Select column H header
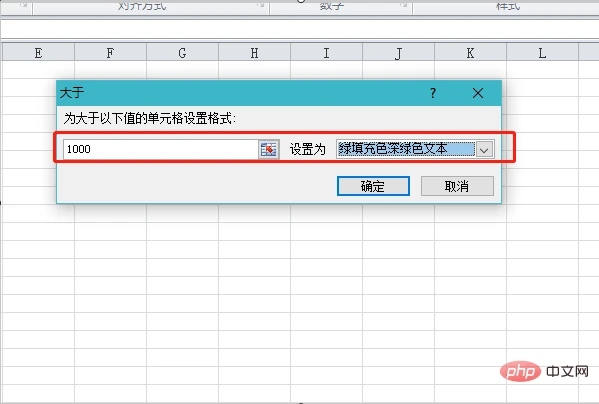Image resolution: width=599 pixels, height=404 pixels. tap(254, 53)
